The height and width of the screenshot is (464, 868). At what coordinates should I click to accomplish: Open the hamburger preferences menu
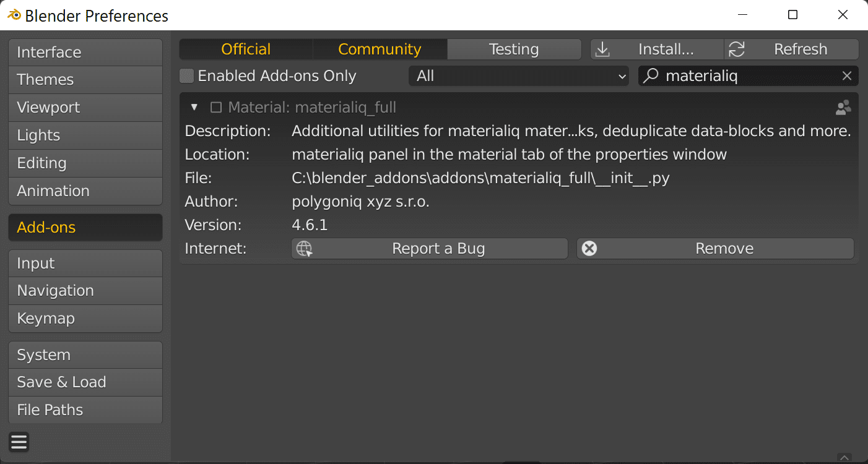coord(19,442)
